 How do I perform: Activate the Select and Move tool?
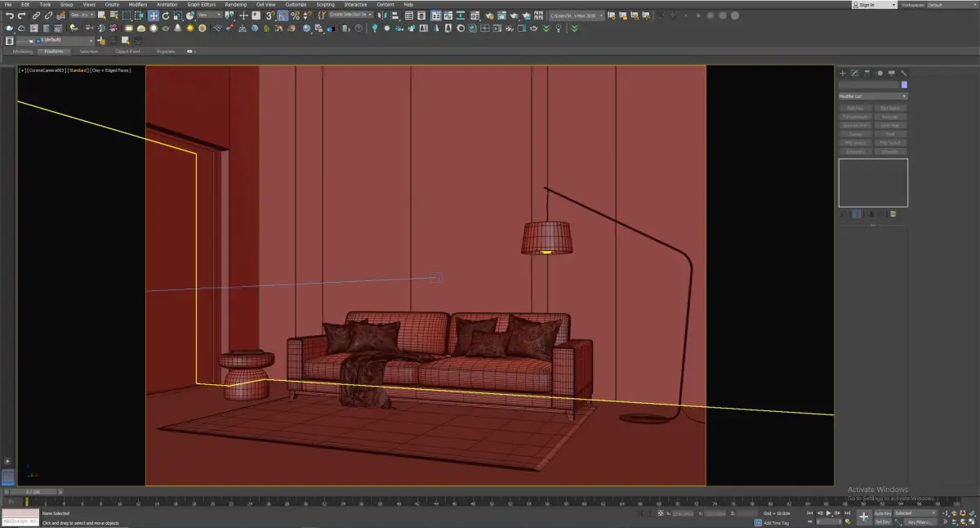tap(154, 16)
